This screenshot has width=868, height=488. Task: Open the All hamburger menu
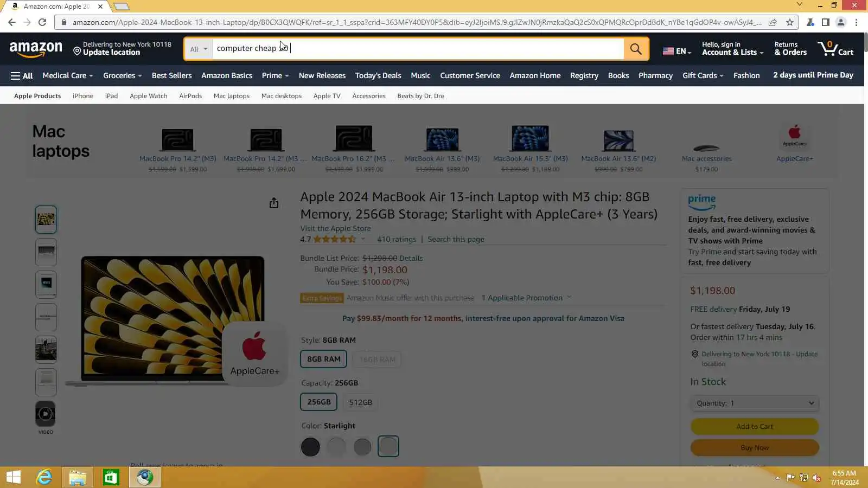coord(22,76)
